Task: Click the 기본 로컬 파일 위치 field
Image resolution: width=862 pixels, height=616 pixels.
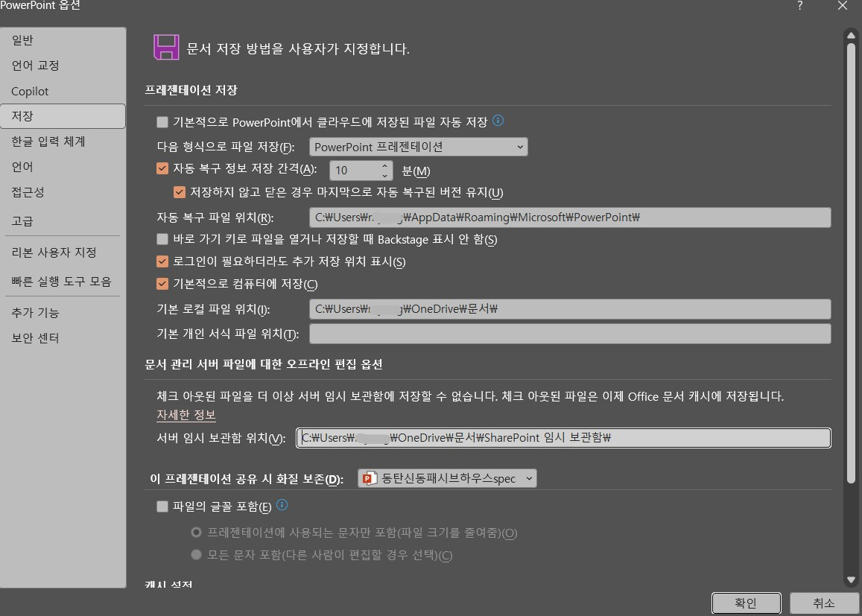Action: click(570, 309)
